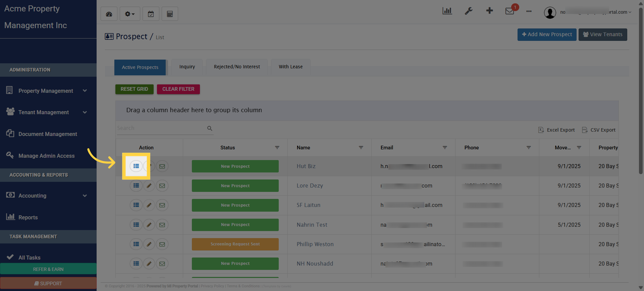The image size is (644, 291).
Task: Open the detail list icon for Hut Biz
Action: [136, 166]
